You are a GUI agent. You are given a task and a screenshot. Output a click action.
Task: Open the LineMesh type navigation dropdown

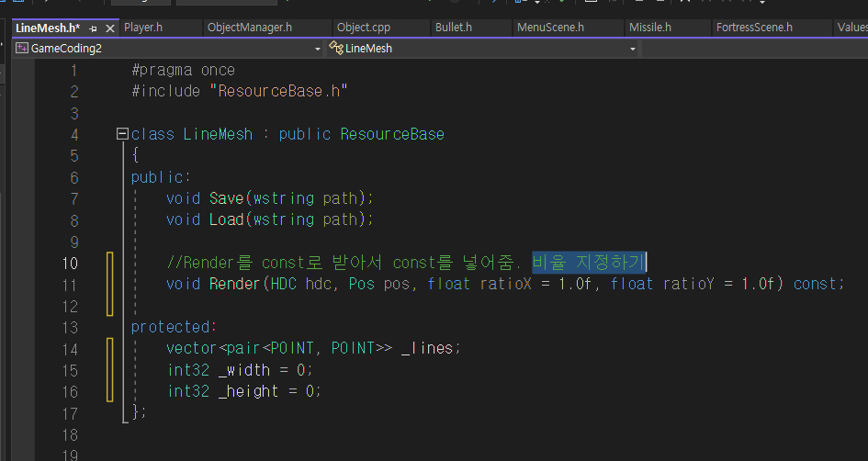point(632,49)
